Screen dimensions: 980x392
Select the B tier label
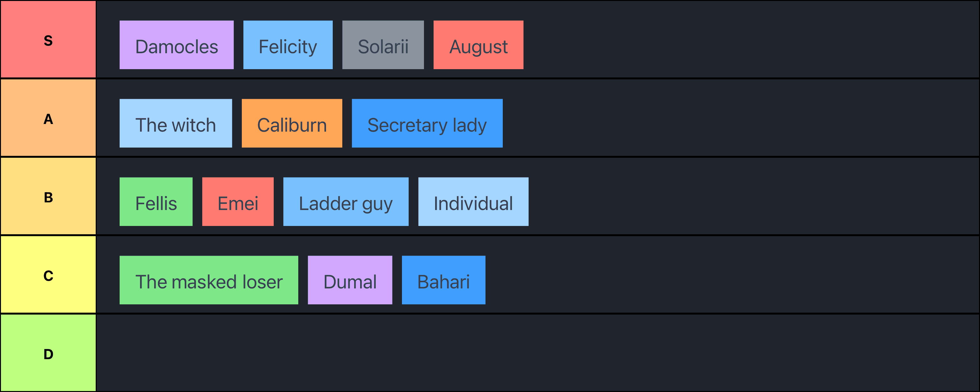tap(48, 196)
